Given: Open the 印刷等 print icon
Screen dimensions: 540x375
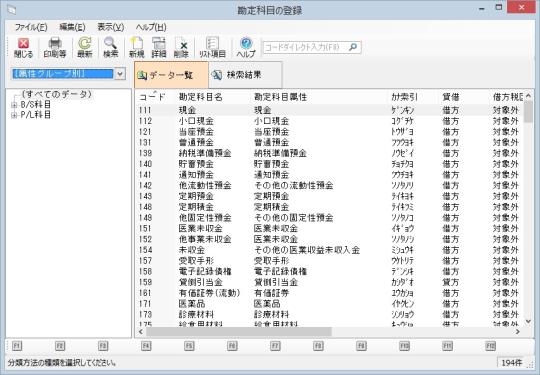Looking at the screenshot, I should point(55,48).
